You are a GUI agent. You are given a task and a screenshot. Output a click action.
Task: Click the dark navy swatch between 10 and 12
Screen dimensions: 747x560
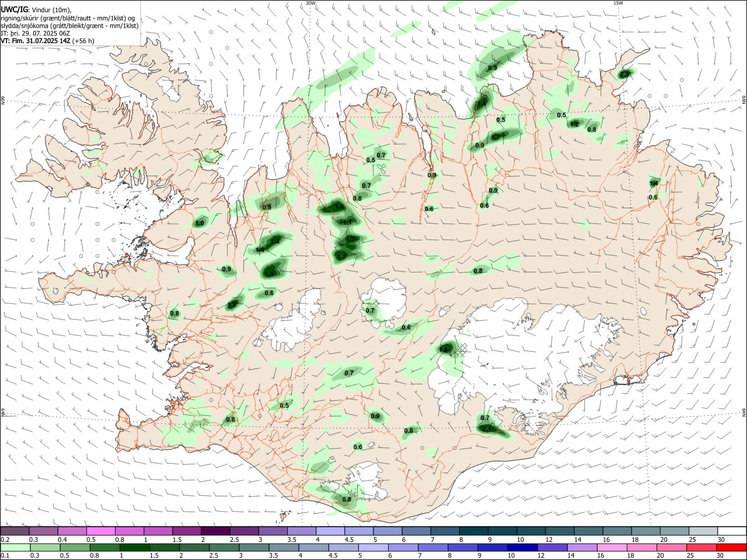(521, 547)
